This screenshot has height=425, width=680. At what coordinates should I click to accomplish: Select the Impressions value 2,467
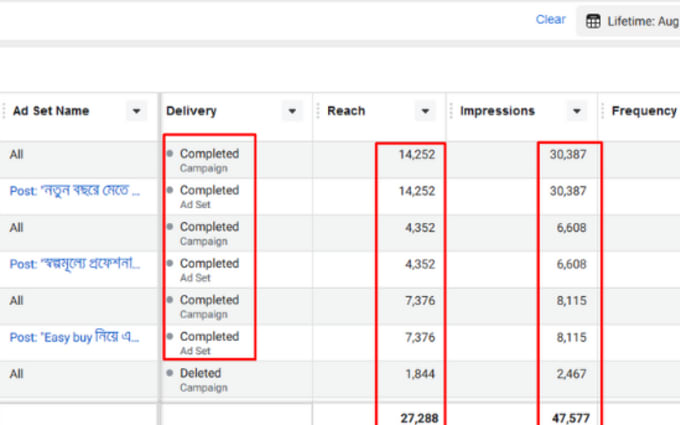coord(572,374)
